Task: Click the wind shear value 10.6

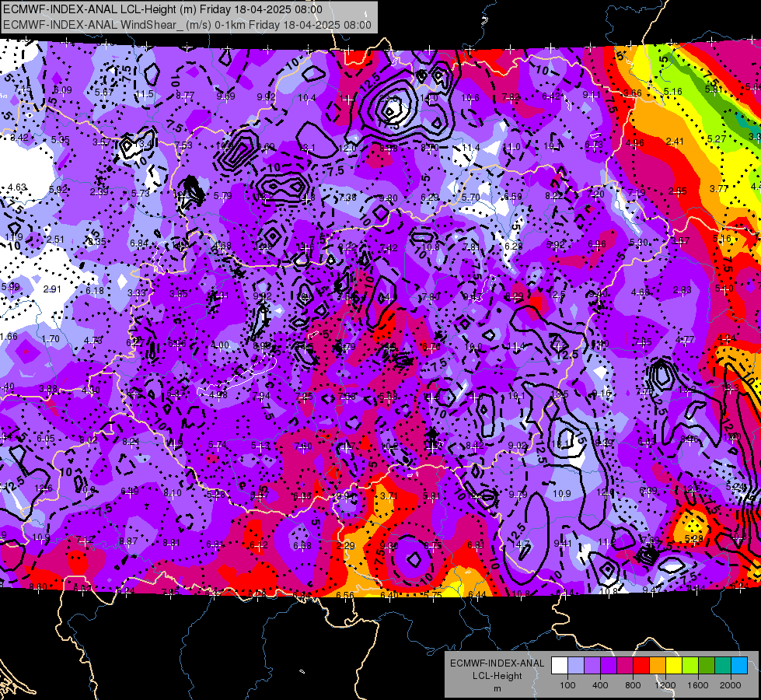Action: point(470,98)
